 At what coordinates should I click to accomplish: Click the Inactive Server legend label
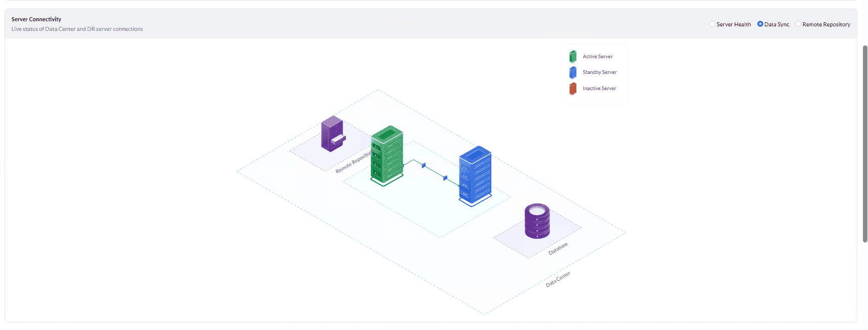coord(599,89)
